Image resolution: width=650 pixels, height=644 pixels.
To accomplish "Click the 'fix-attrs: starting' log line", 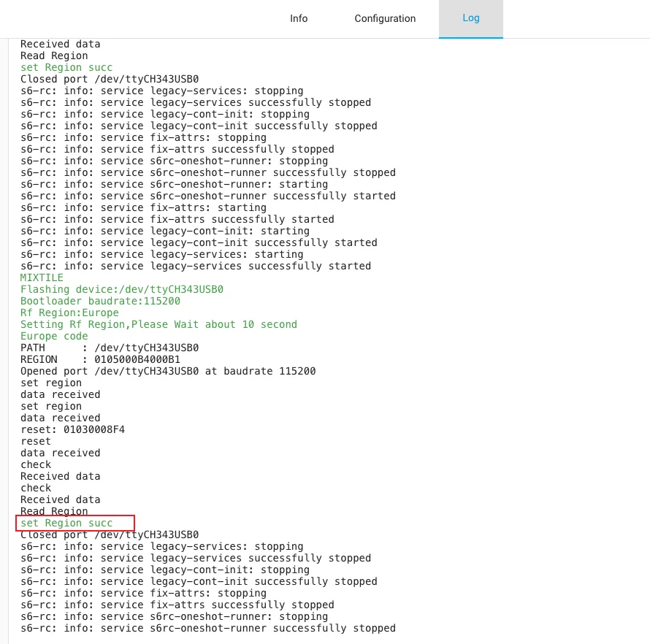I will click(143, 207).
